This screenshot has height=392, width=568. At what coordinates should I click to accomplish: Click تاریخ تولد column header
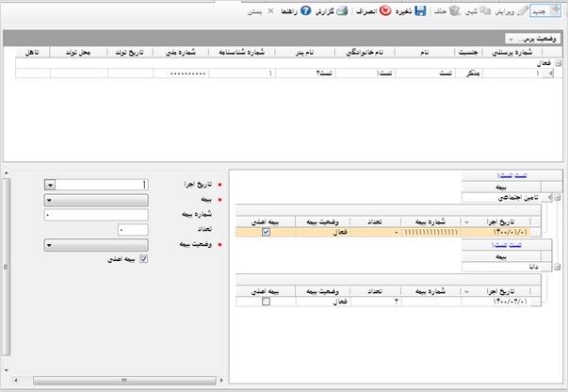pos(130,52)
